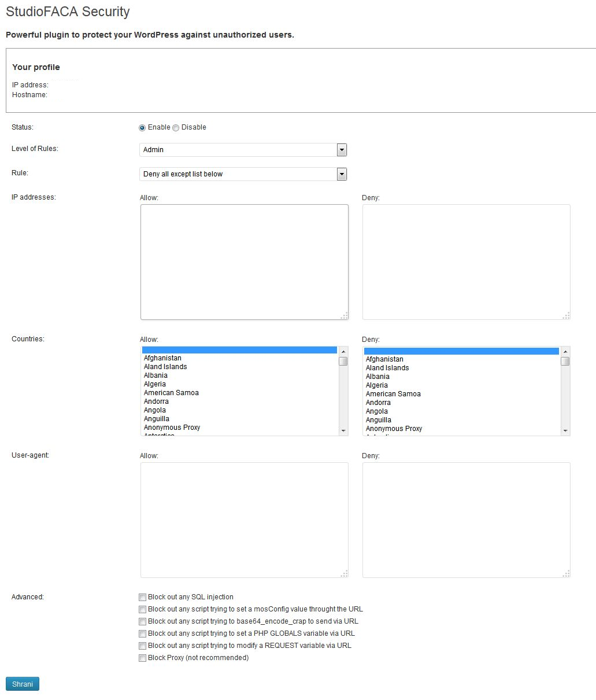Check the PHP GLOBALS variable blocking option
The height and width of the screenshot is (700, 596).
[x=142, y=633]
